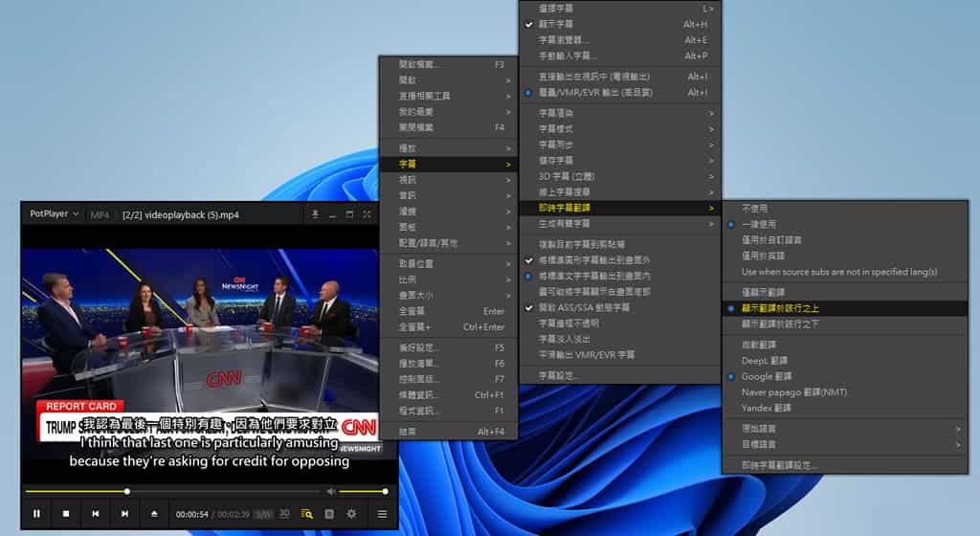Expand the 播放 submenu
980x536 pixels.
[x=448, y=148]
